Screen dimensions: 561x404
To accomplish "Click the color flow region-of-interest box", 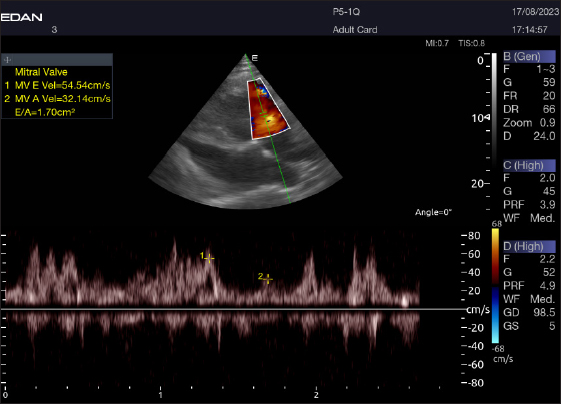I will click(268, 109).
